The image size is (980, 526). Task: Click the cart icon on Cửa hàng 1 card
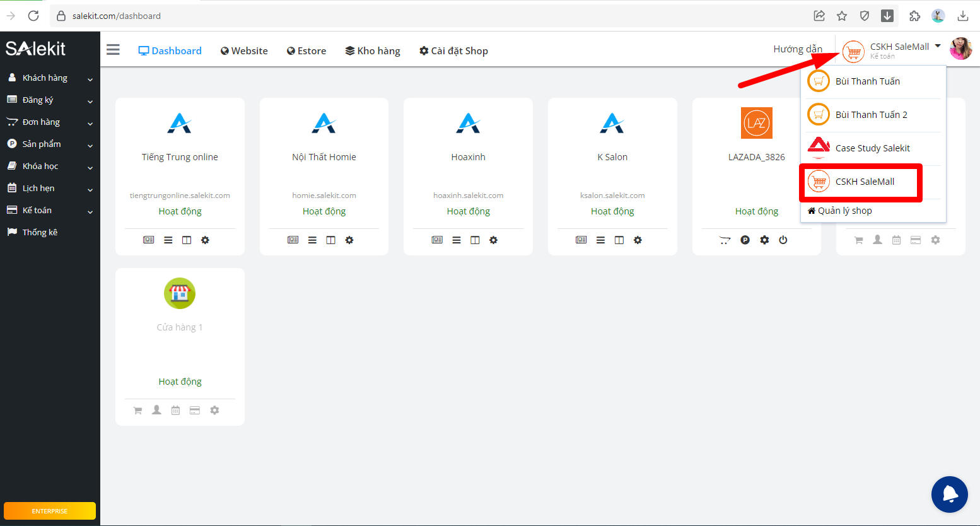pyautogui.click(x=137, y=410)
